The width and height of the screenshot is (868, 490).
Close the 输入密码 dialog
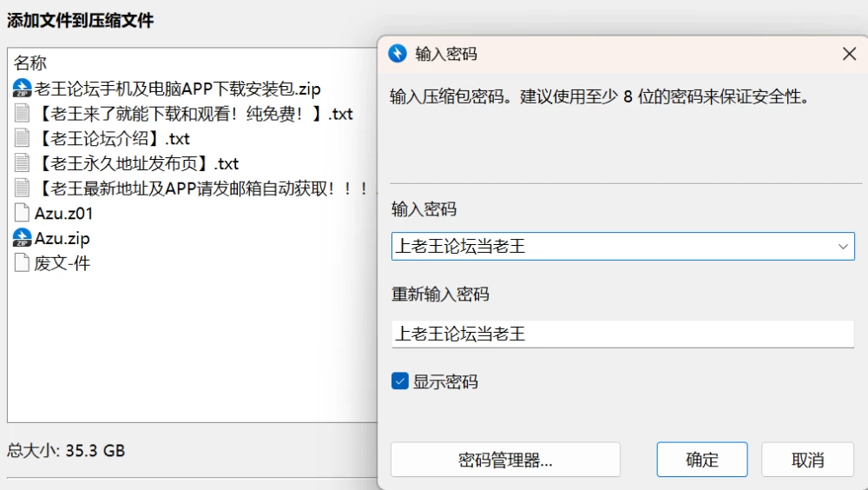(x=849, y=54)
